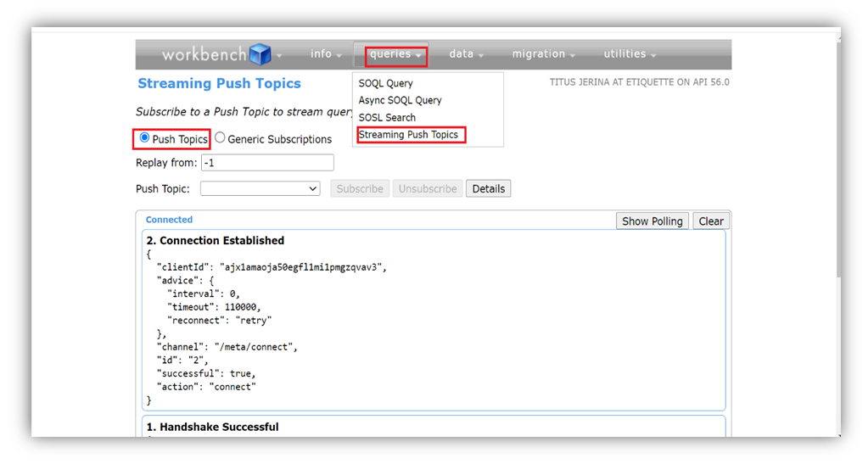Select the Push Topics radio button
Image resolution: width=868 pixels, height=464 pixels.
pyautogui.click(x=144, y=138)
